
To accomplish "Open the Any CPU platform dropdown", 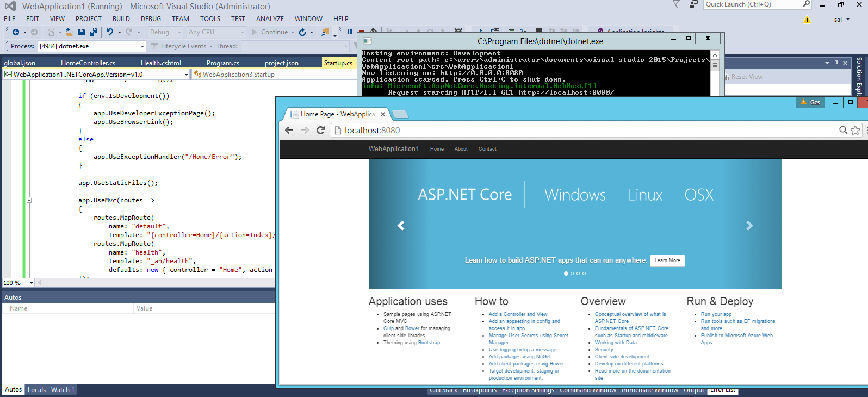I will point(216,32).
